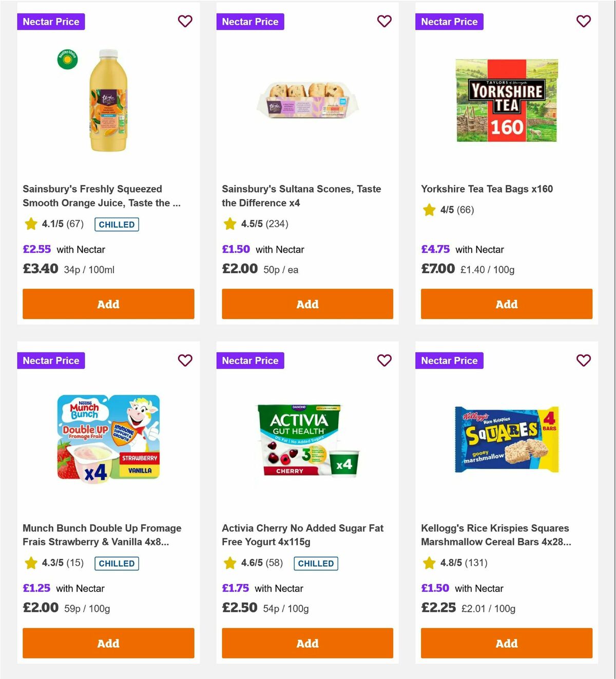Click the star icon on Munch Bunch rating
Screen dimensions: 616x679
(x=30, y=563)
